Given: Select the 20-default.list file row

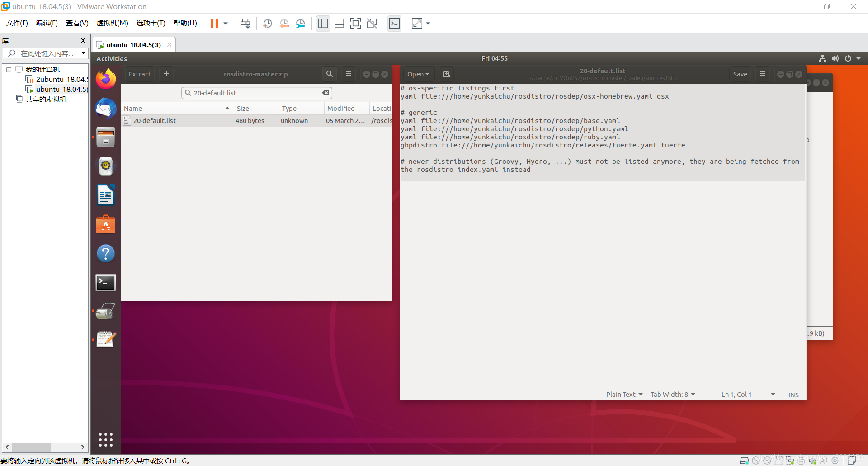Looking at the screenshot, I should [x=257, y=121].
